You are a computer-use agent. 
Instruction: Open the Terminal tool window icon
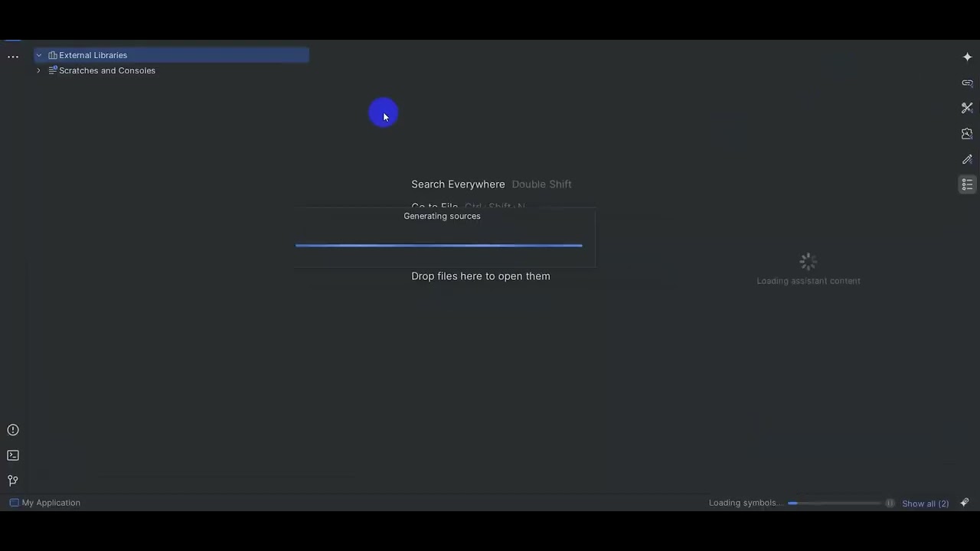(x=13, y=455)
